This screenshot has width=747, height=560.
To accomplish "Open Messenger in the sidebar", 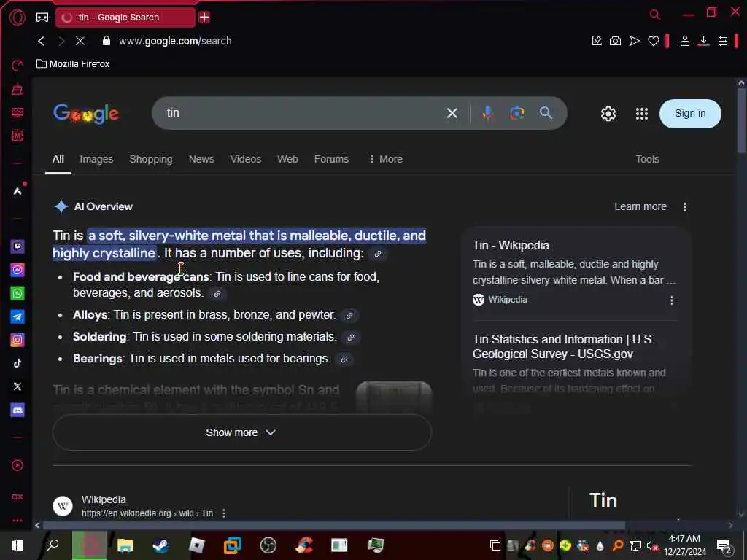I will [18, 270].
